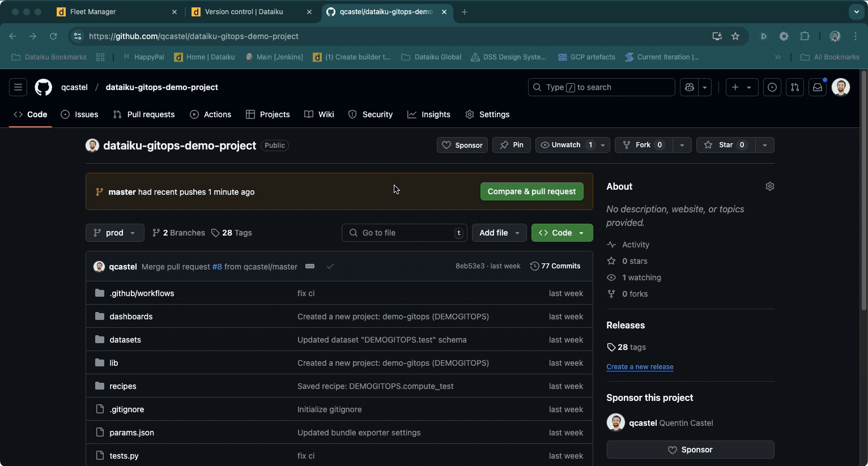Open the user profile avatar menu
868x466 pixels.
(841, 87)
